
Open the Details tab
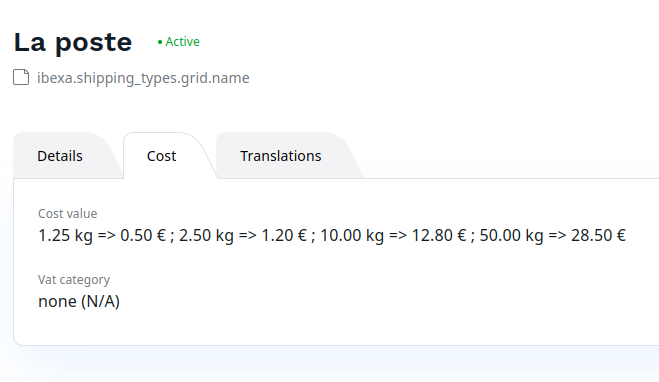pos(60,156)
